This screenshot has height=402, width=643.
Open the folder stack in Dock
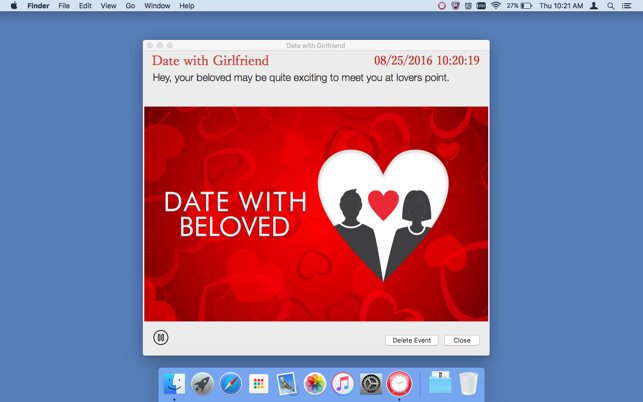pos(440,383)
